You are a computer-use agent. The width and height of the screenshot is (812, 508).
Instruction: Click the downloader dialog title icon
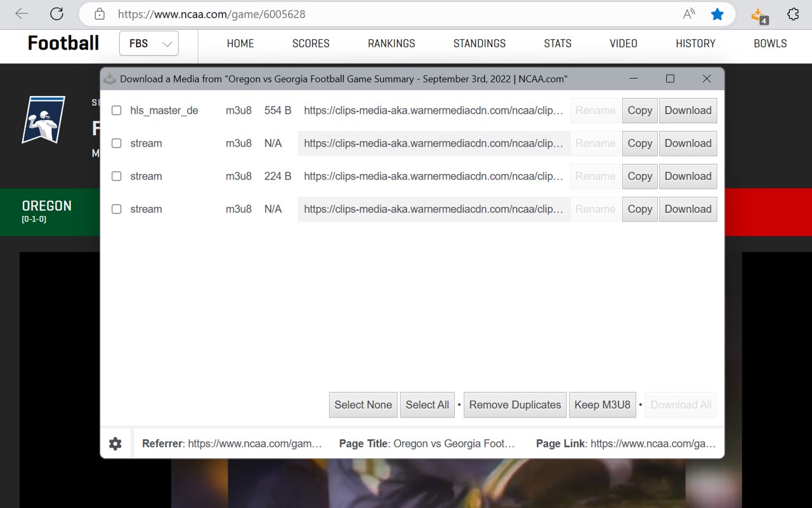point(110,79)
